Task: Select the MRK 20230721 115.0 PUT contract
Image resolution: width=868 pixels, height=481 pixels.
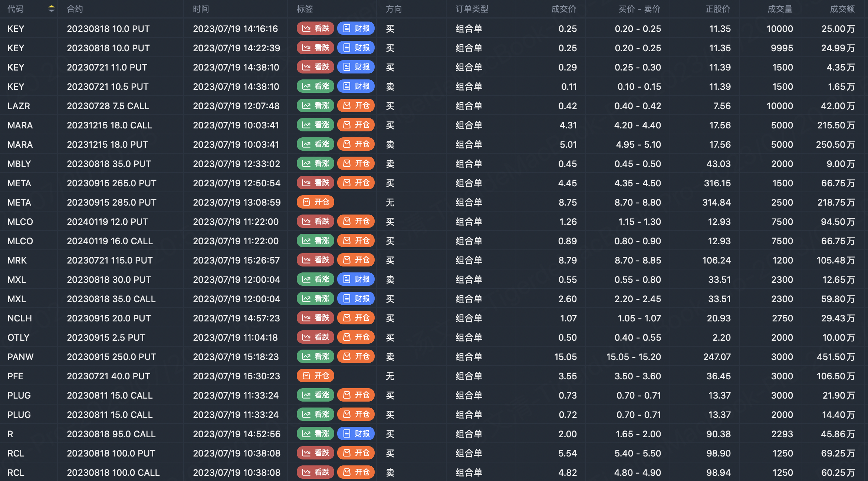Action: (109, 260)
